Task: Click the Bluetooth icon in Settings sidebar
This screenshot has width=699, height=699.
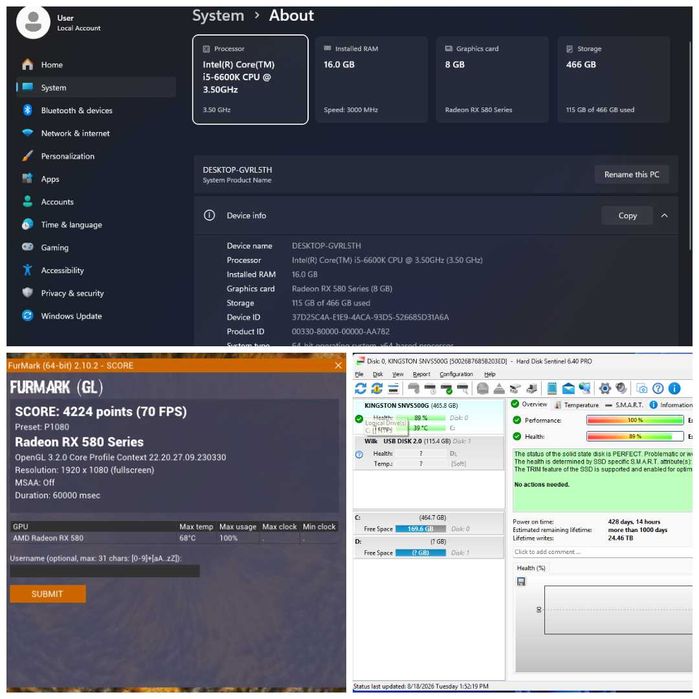Action: pos(28,110)
